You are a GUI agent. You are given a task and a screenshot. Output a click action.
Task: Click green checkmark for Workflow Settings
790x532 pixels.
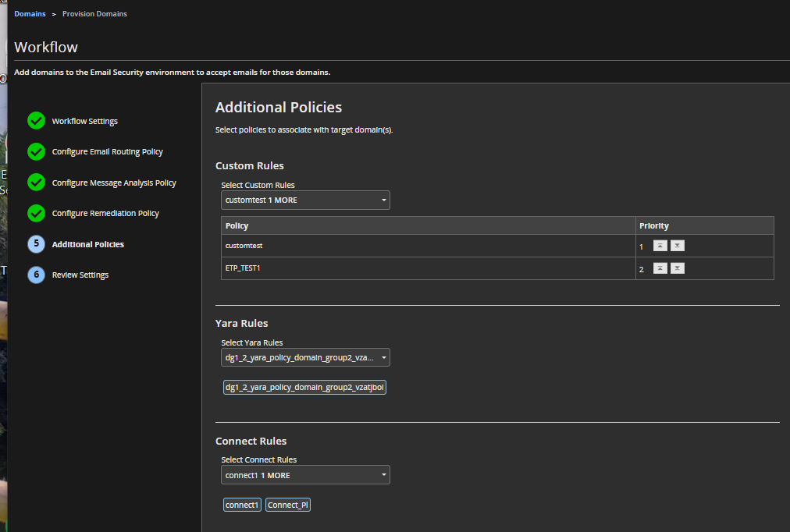coord(36,121)
